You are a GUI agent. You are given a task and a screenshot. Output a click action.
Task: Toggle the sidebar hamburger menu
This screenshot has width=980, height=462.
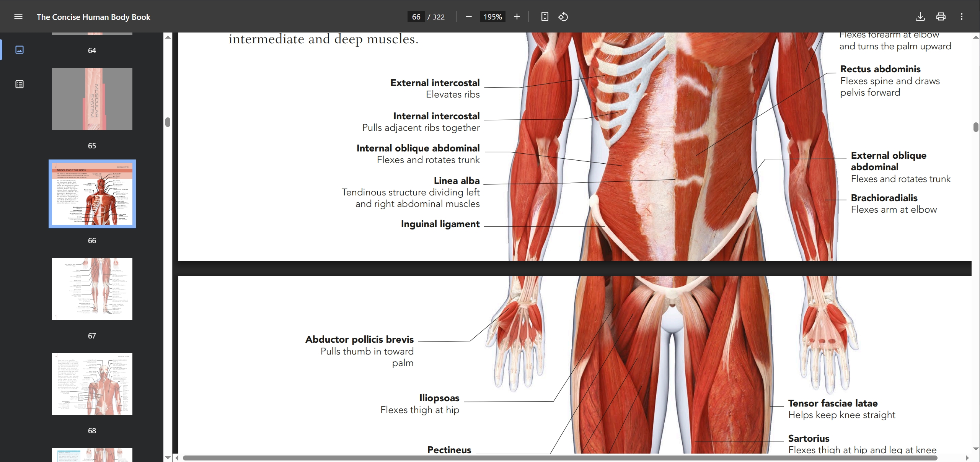[18, 16]
